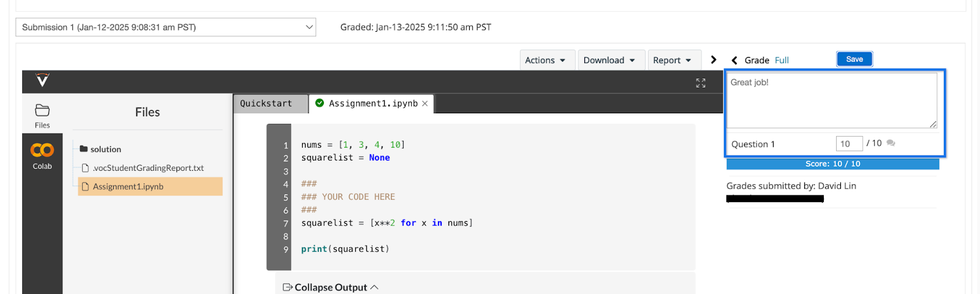Click the squarelist = None code line
This screenshot has height=294, width=980.
coord(345,157)
